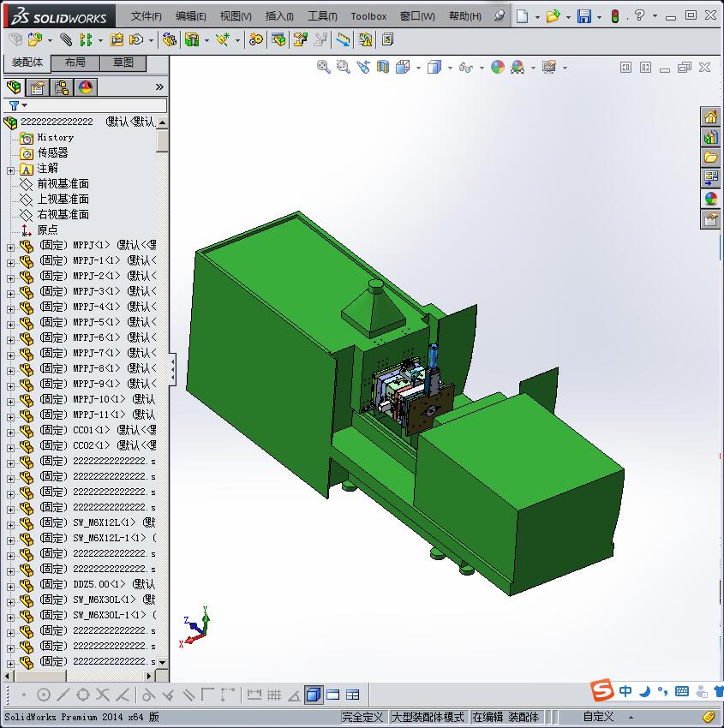Toggle the single viewport layout button
The width and height of the screenshot is (724, 728).
pyautogui.click(x=333, y=695)
